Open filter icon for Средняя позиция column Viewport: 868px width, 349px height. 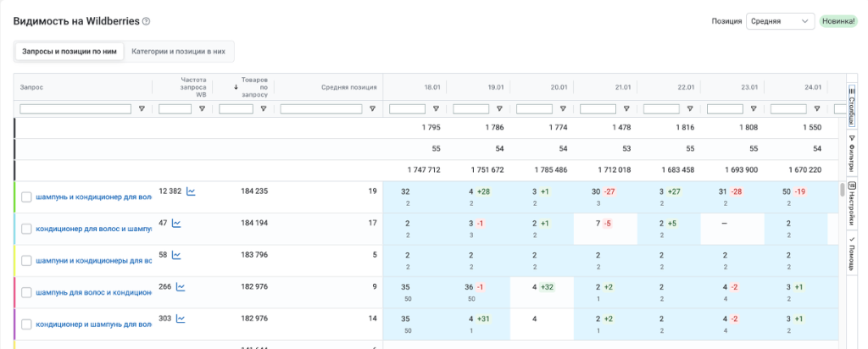(x=373, y=109)
